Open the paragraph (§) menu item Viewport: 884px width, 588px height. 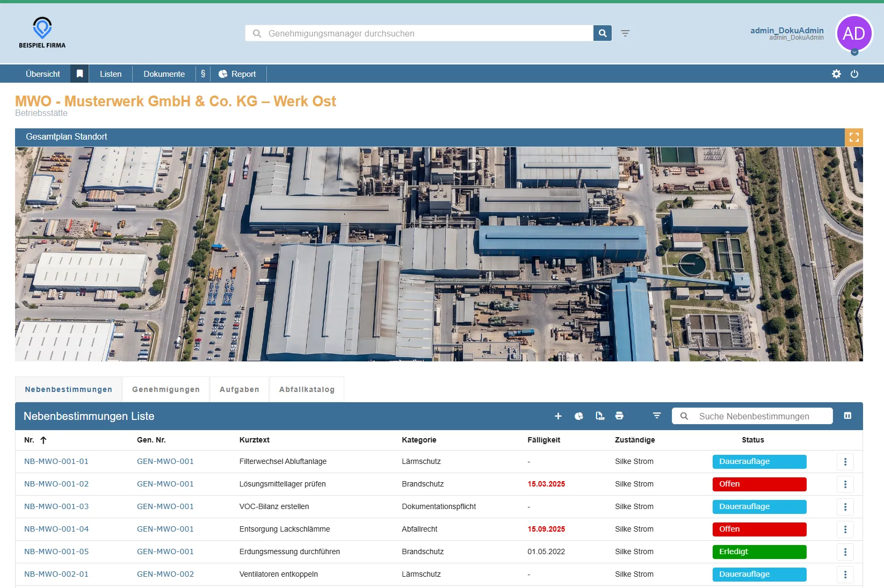[x=203, y=74]
